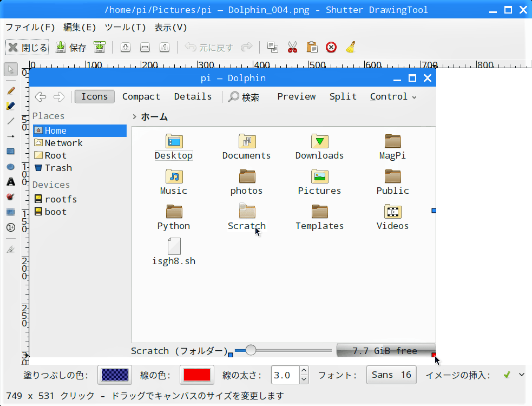This screenshot has width=532, height=406.
Task: Increase line width with the up arrow
Action: point(304,371)
